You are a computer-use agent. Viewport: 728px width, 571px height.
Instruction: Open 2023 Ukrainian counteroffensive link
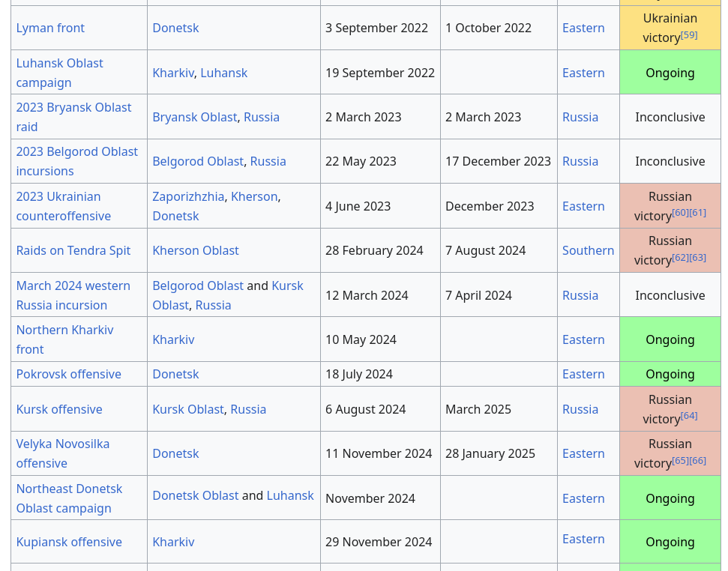pos(63,206)
